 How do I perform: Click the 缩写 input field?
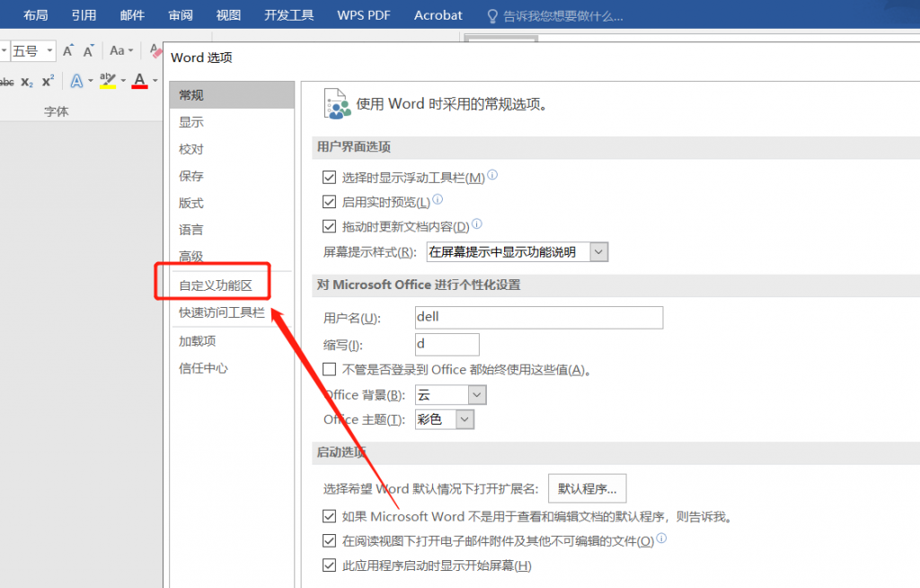447,344
